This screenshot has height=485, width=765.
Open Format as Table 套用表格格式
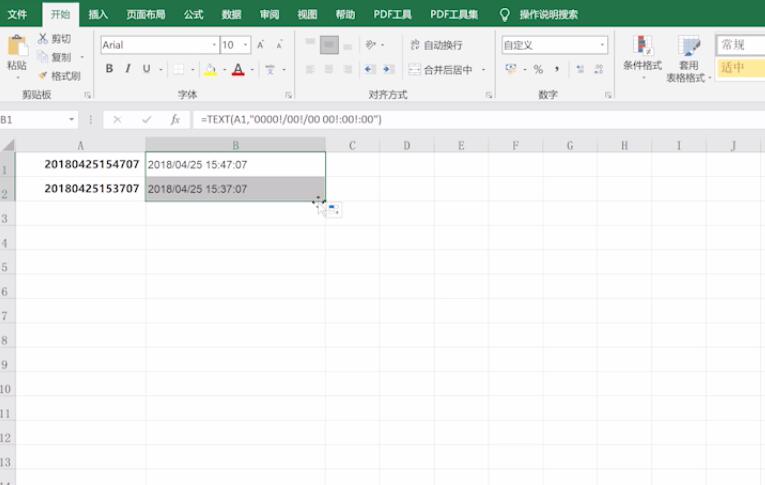[x=688, y=59]
